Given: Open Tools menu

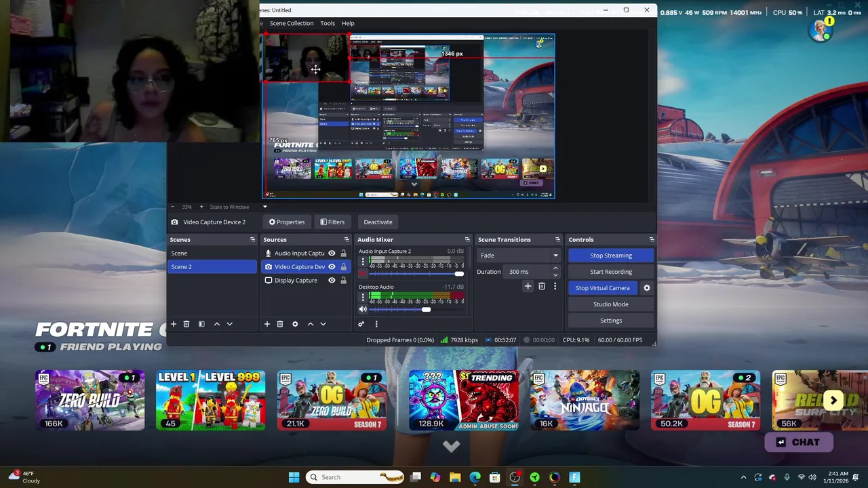Looking at the screenshot, I should [x=328, y=23].
